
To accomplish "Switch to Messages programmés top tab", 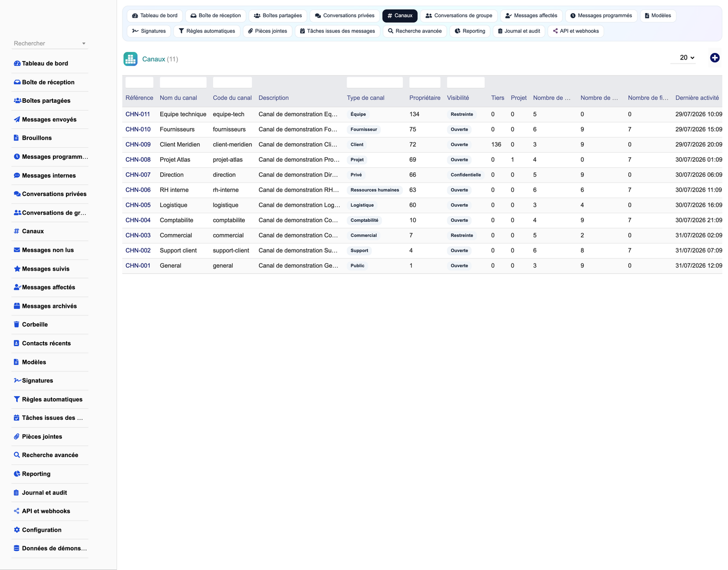I will (601, 16).
